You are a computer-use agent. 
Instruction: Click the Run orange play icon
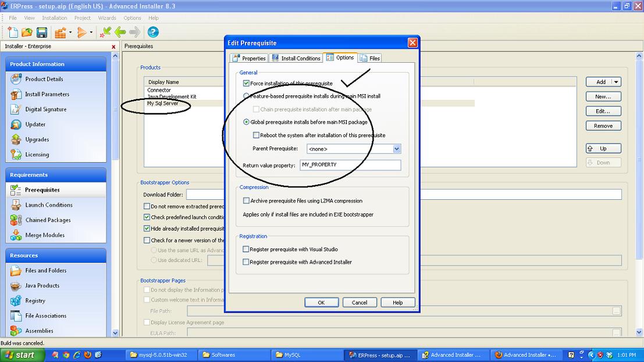click(82, 33)
